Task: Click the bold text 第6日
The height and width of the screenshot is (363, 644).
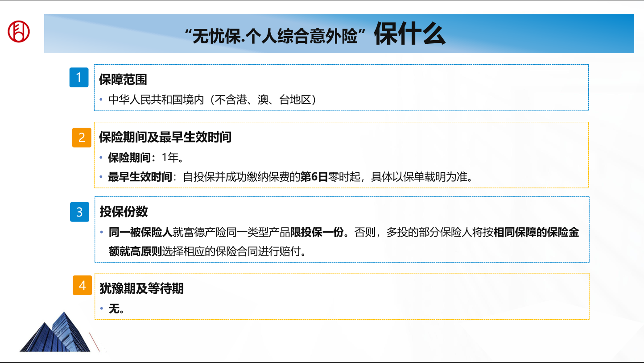Action: 314,177
